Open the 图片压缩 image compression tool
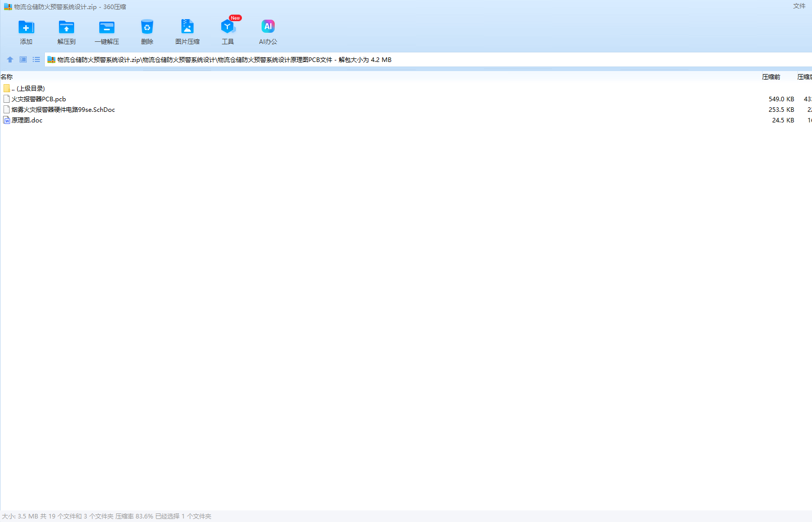Image resolution: width=812 pixels, height=522 pixels. click(x=187, y=28)
